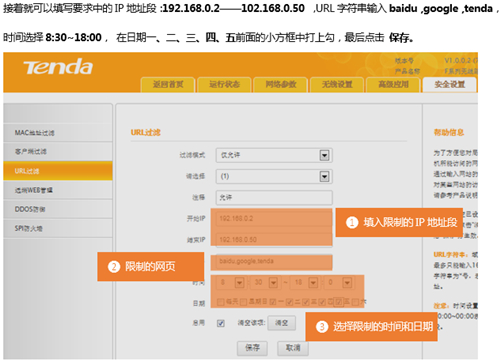Open SPI防火墙 sidebar entry
Screen dimensions: 500x361
58,228
